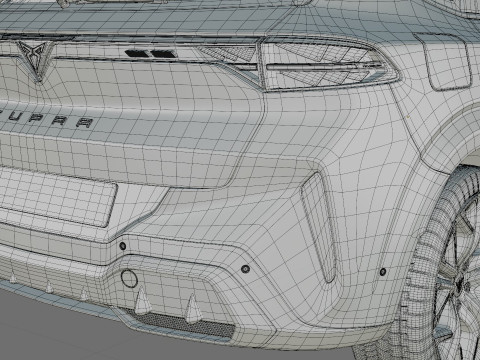Click the round tow hook cover

(x=129, y=279)
